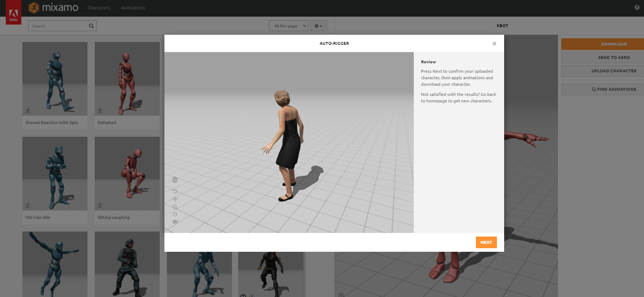Toggle the camera icon in the viewer
This screenshot has height=297, width=644.
click(175, 222)
